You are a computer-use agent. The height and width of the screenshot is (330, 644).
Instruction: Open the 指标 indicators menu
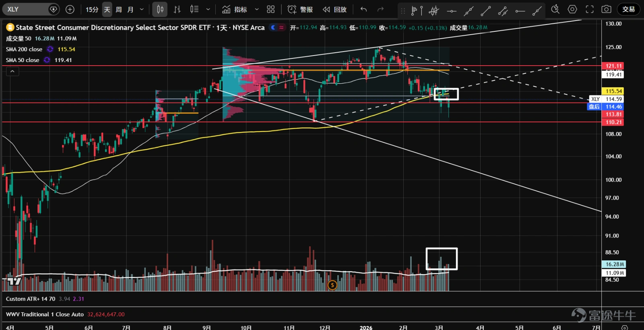[235, 9]
